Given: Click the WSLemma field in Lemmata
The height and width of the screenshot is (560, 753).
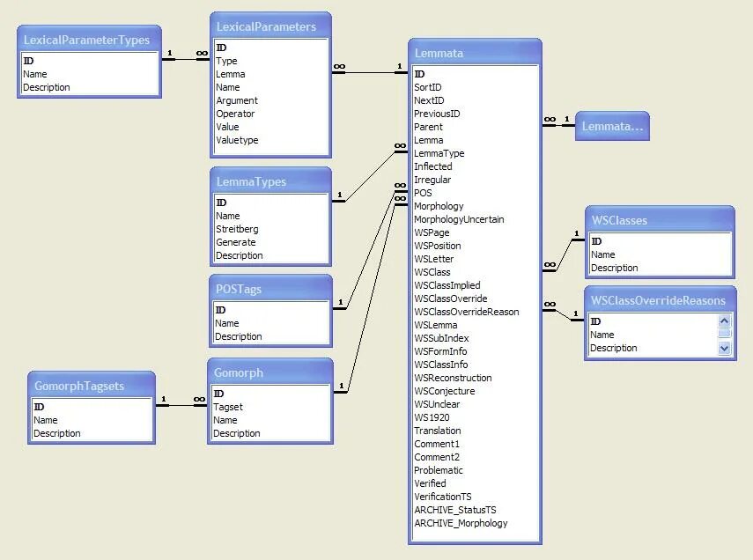Looking at the screenshot, I should (x=476, y=325).
